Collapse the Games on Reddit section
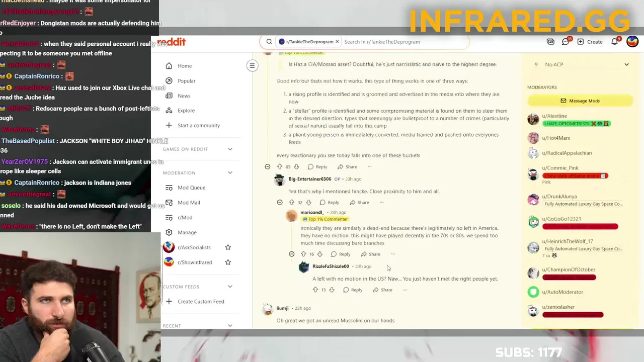Screen dimensions: 644x362 pyautogui.click(x=230, y=149)
